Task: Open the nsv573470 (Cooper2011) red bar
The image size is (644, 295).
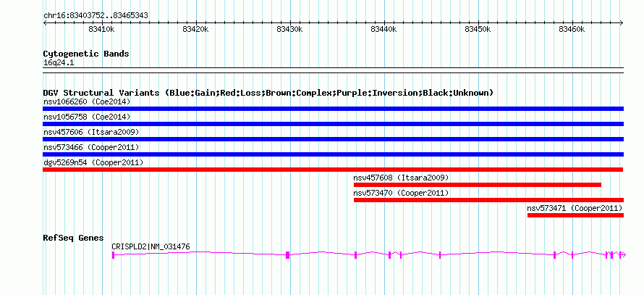Action: [488, 200]
